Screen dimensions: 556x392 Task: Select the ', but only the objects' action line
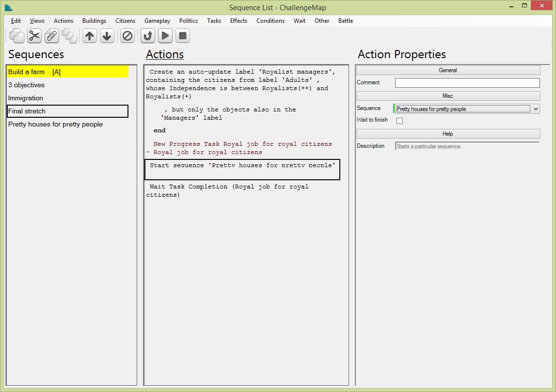point(242,114)
